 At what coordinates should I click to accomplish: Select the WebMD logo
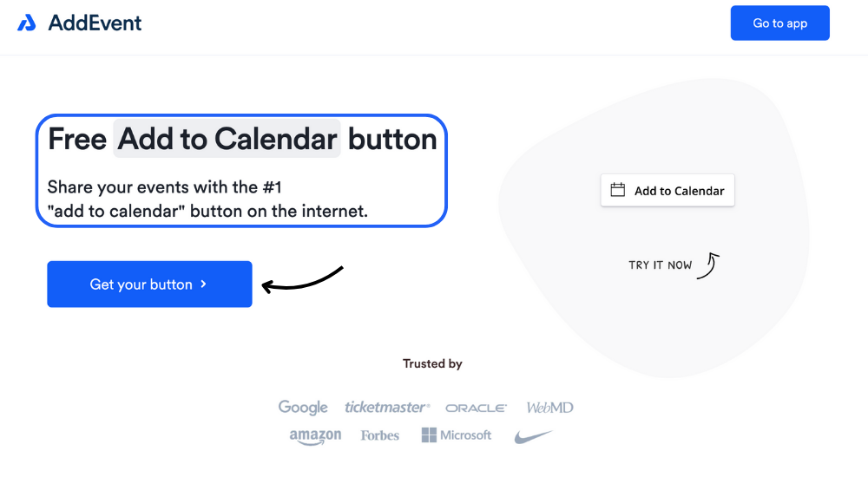pos(549,408)
